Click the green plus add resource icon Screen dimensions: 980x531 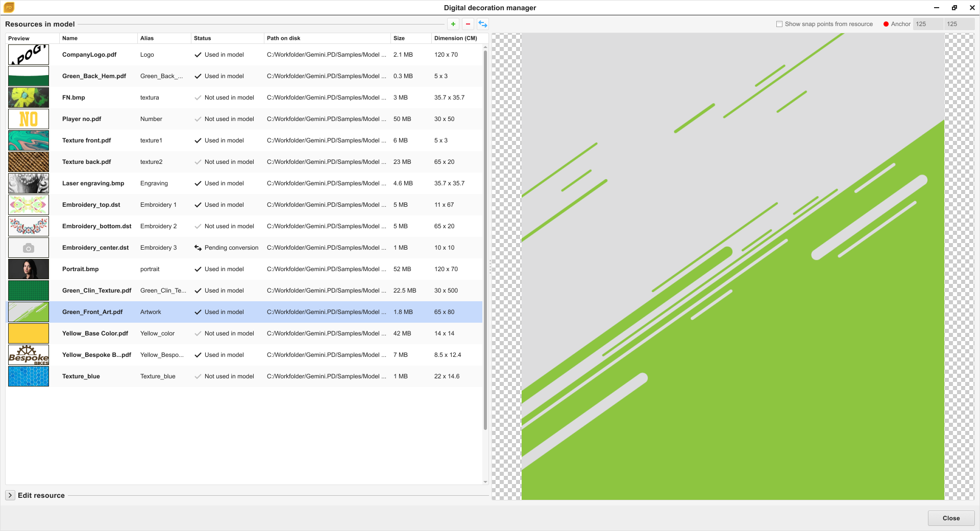453,24
